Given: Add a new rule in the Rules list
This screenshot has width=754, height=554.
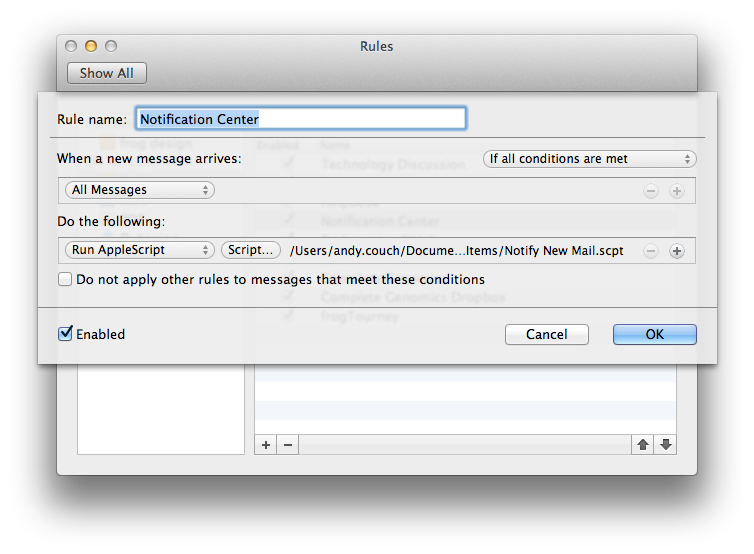Looking at the screenshot, I should 265,445.
